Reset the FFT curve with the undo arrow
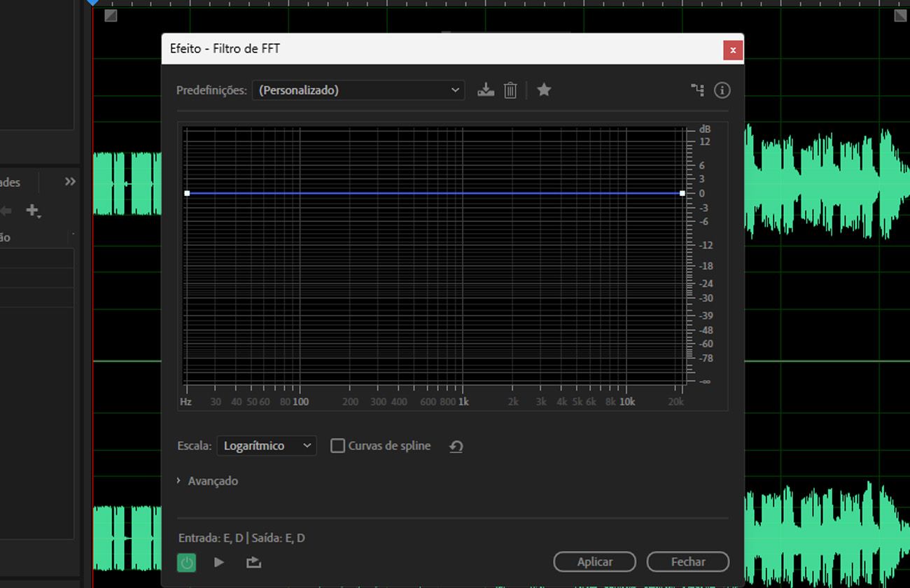 click(456, 446)
